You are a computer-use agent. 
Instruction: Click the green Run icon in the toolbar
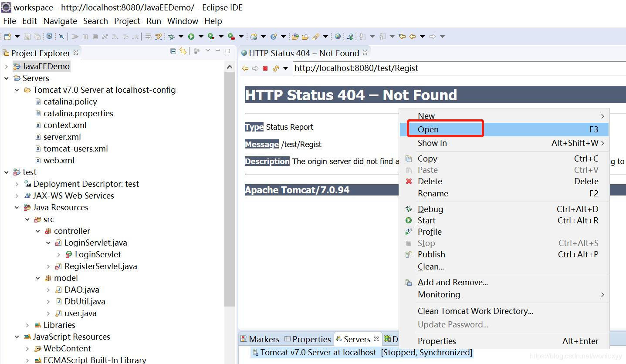pos(191,37)
